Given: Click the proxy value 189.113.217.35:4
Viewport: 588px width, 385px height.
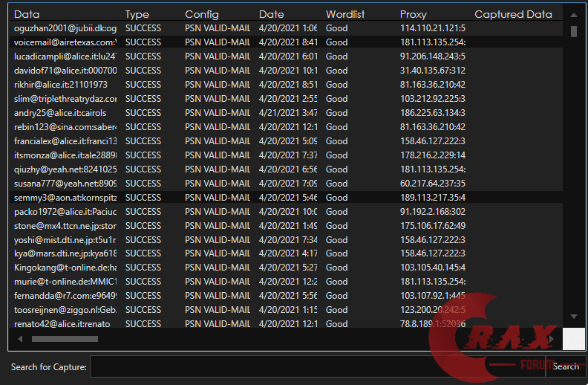Looking at the screenshot, I should pyautogui.click(x=432, y=198).
